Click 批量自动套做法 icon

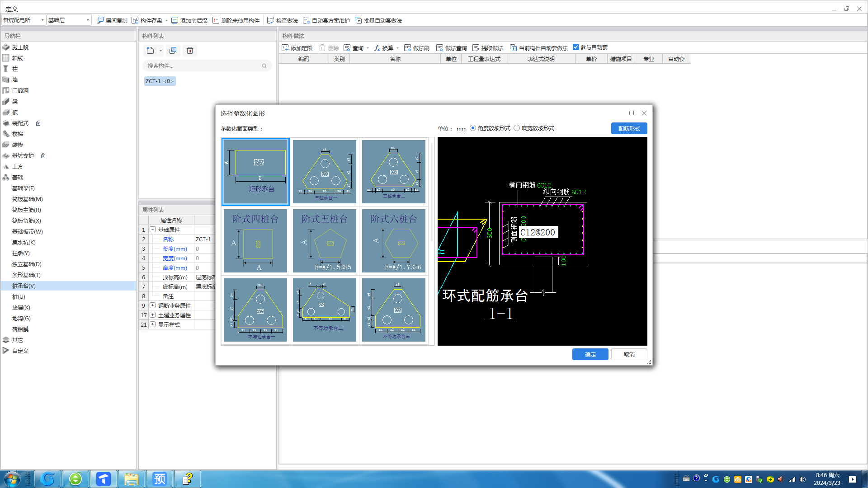pyautogui.click(x=358, y=20)
